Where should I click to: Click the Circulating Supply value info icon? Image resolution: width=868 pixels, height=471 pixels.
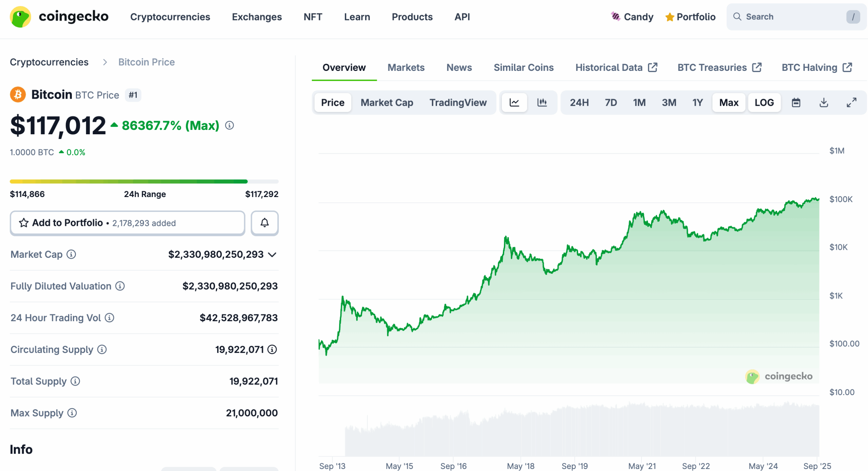click(x=272, y=349)
